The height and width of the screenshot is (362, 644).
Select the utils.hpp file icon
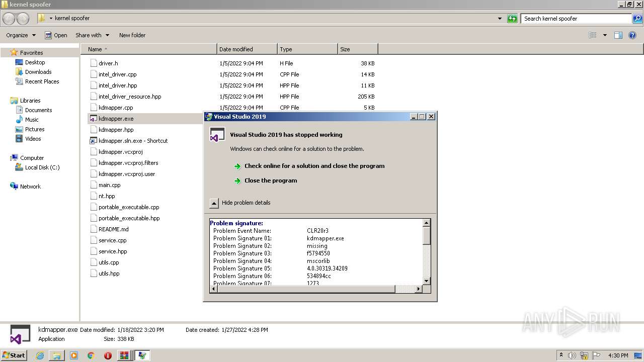(x=94, y=274)
